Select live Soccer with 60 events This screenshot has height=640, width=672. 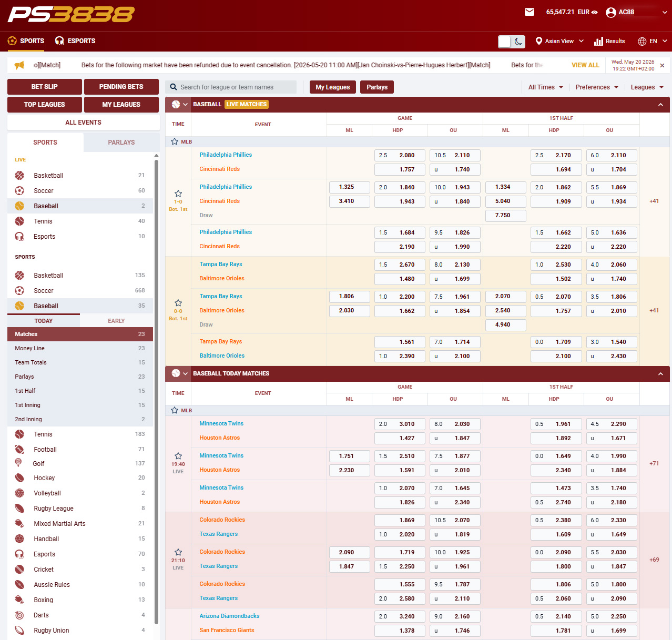(x=80, y=191)
